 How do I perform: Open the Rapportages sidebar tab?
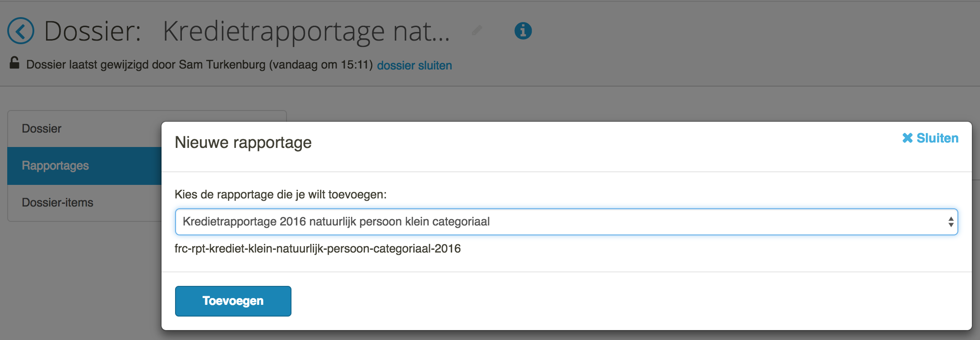point(84,166)
